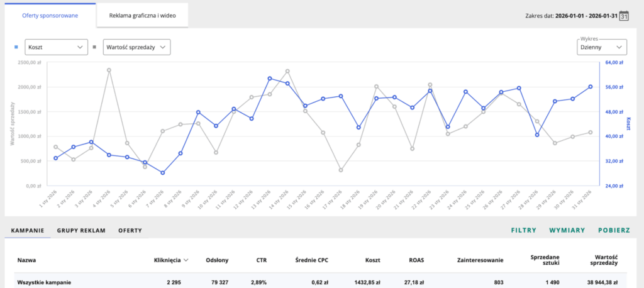
Task: Open the Koszt metric dropdown
Action: click(x=56, y=47)
